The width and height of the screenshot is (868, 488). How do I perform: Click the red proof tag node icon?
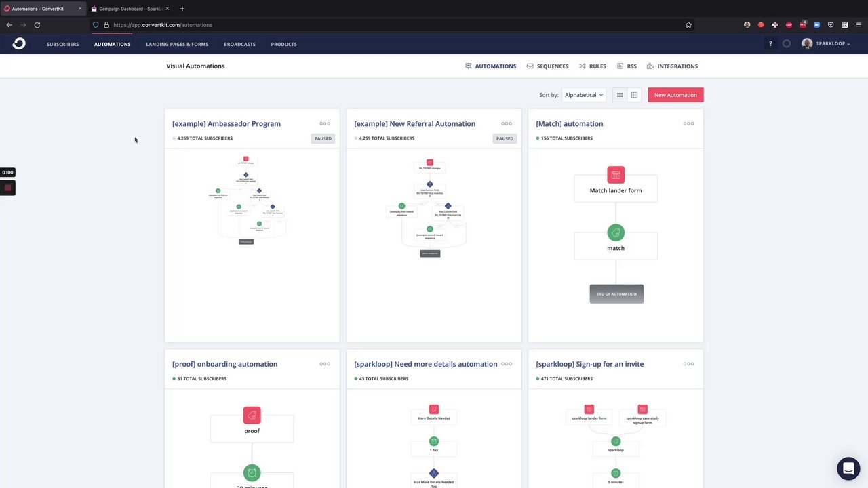coord(252,415)
